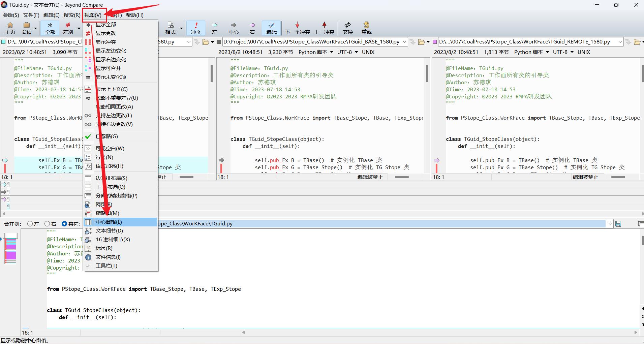Click the 右 take-right toolbar arrow
This screenshot has width=644, height=344.
(252, 28)
